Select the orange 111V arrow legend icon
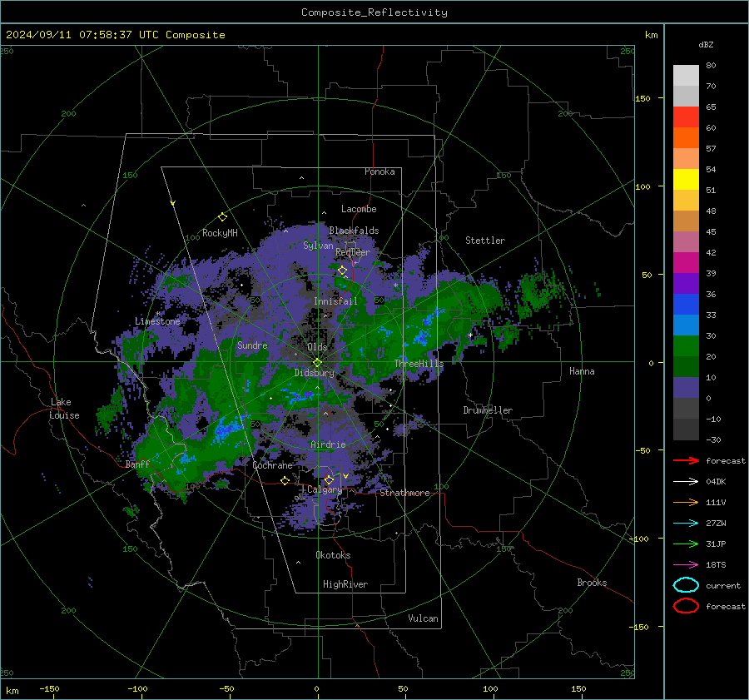Viewport: 749px width, 700px height. pyautogui.click(x=686, y=502)
